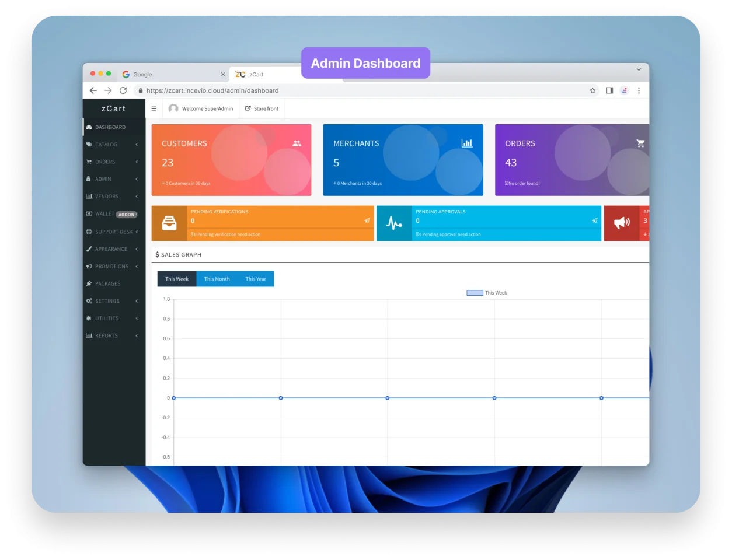Image resolution: width=732 pixels, height=560 pixels.
Task: Expand the Orders sidebar menu chevron
Action: click(x=137, y=162)
